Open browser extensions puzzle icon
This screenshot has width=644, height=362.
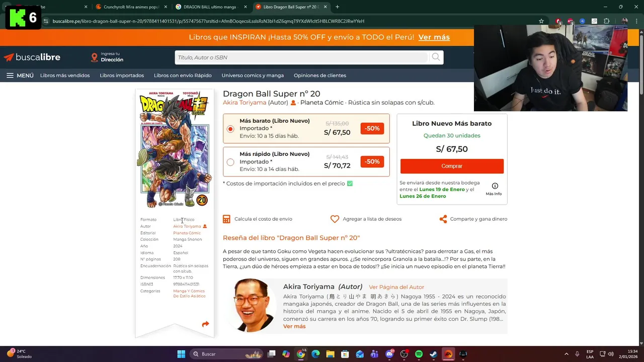[x=606, y=21]
